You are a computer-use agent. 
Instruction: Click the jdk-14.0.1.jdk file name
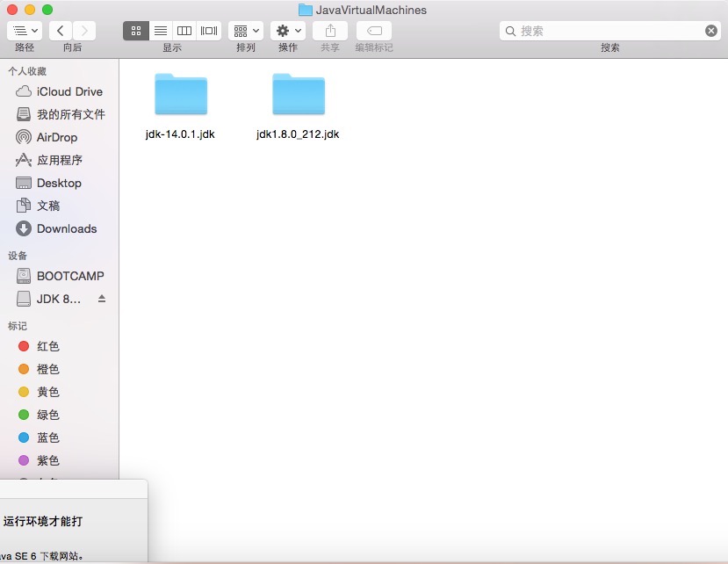click(180, 134)
